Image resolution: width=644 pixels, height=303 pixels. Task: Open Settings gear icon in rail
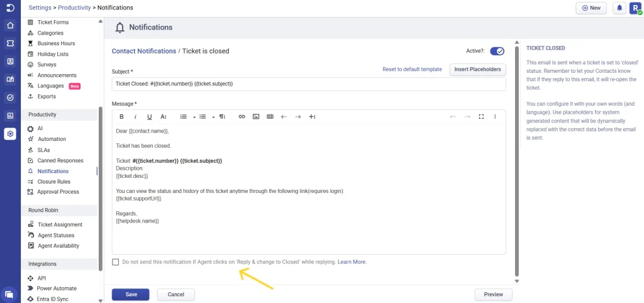click(x=10, y=134)
